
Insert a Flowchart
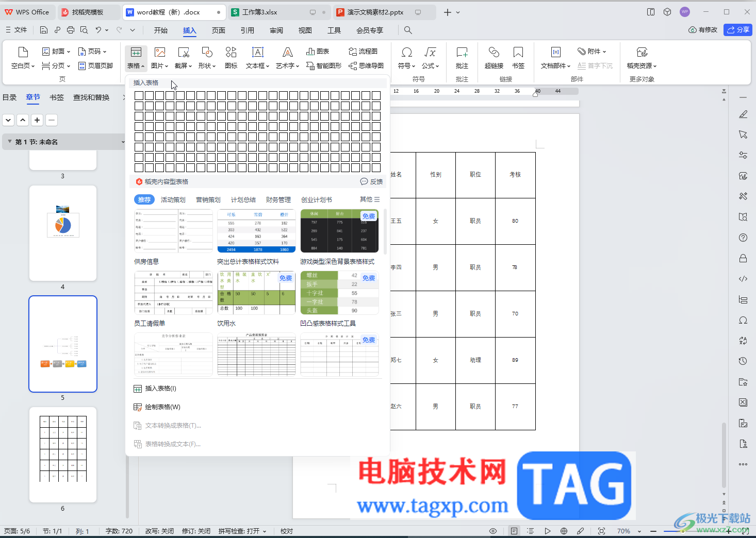click(x=363, y=52)
